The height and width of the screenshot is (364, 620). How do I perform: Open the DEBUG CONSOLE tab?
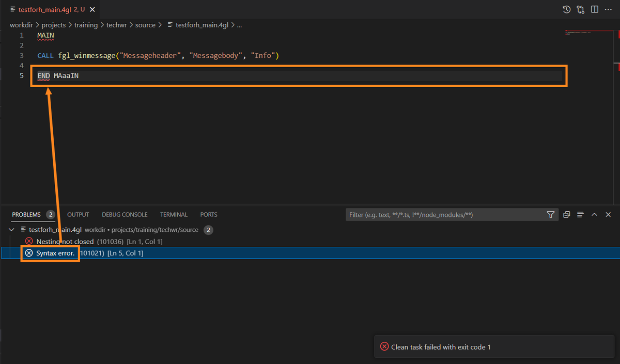pos(125,215)
